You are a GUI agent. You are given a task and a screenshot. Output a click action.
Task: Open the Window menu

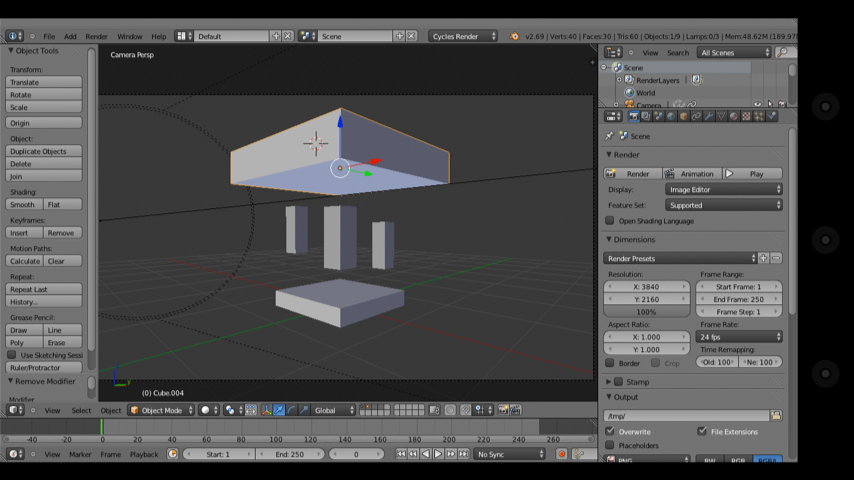click(130, 36)
